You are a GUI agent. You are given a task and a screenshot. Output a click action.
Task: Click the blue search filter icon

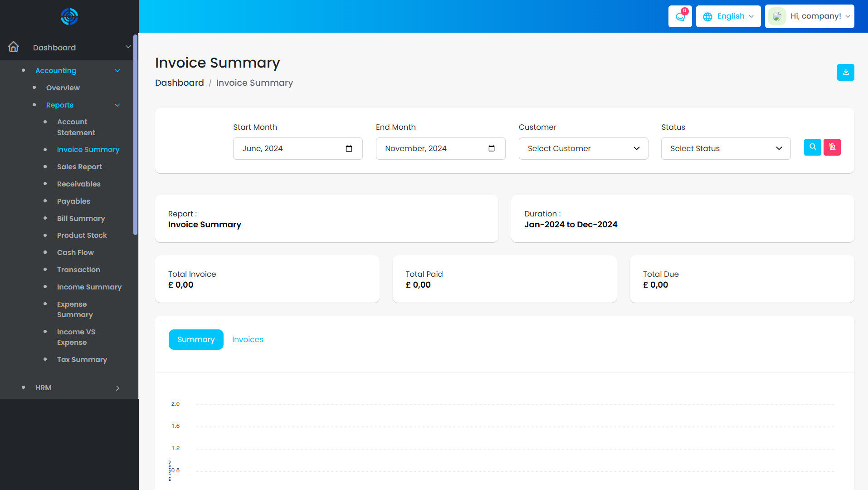click(x=812, y=147)
